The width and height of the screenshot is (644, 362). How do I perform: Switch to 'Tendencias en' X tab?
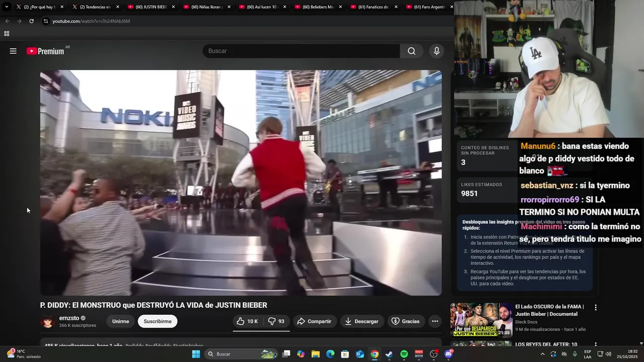[x=95, y=7]
